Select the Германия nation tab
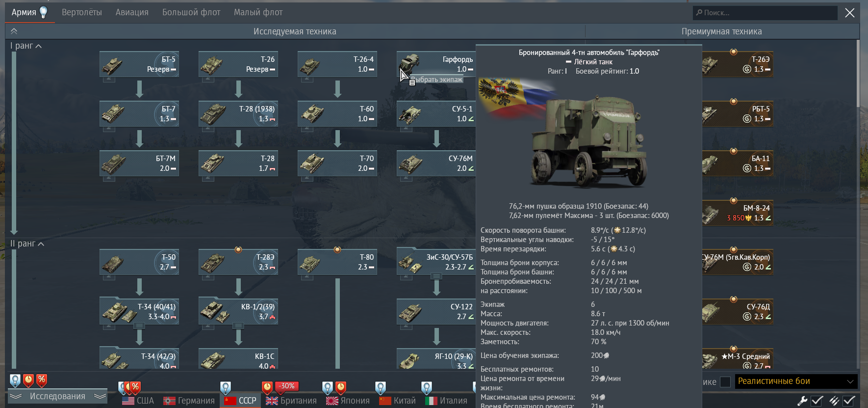The image size is (868, 408). pyautogui.click(x=189, y=401)
